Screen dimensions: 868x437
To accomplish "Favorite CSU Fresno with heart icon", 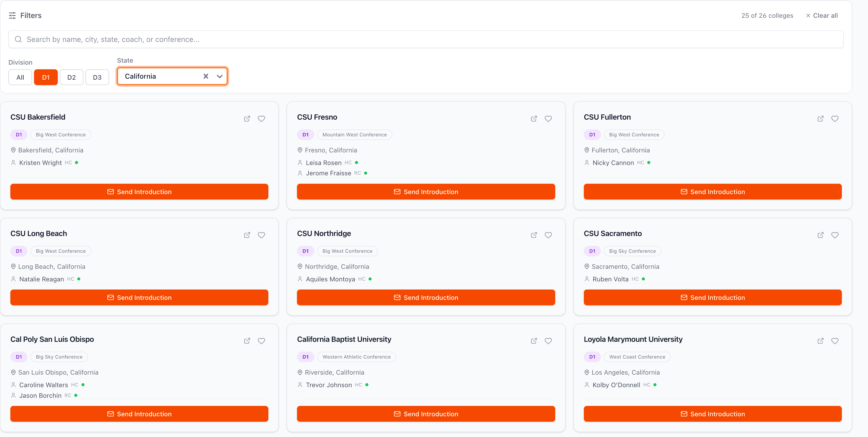I will [548, 119].
